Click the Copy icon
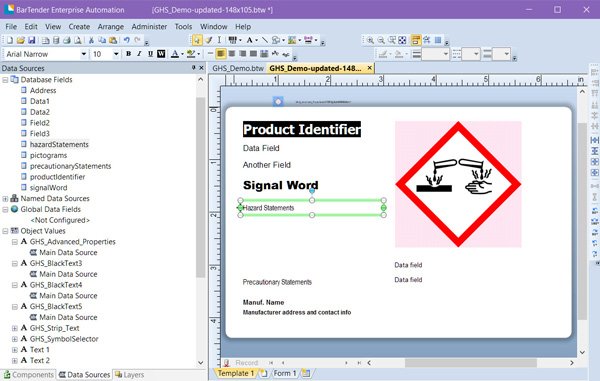This screenshot has width=600, height=381. click(x=102, y=40)
